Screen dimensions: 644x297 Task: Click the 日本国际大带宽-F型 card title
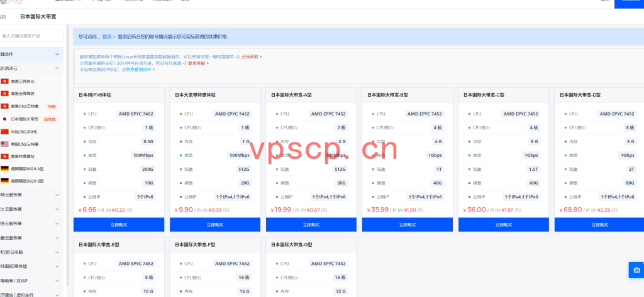pos(195,244)
